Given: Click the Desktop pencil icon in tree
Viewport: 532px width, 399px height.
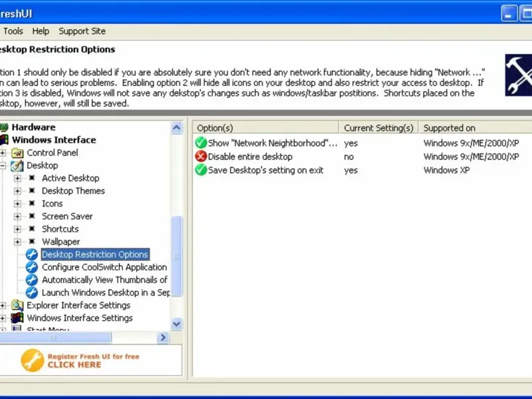Looking at the screenshot, I should (17, 166).
